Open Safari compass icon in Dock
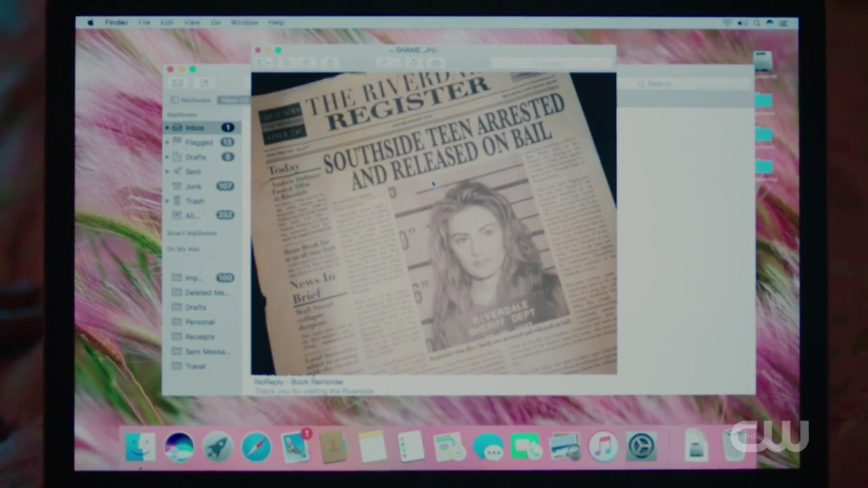This screenshot has height=488, width=868. [257, 446]
